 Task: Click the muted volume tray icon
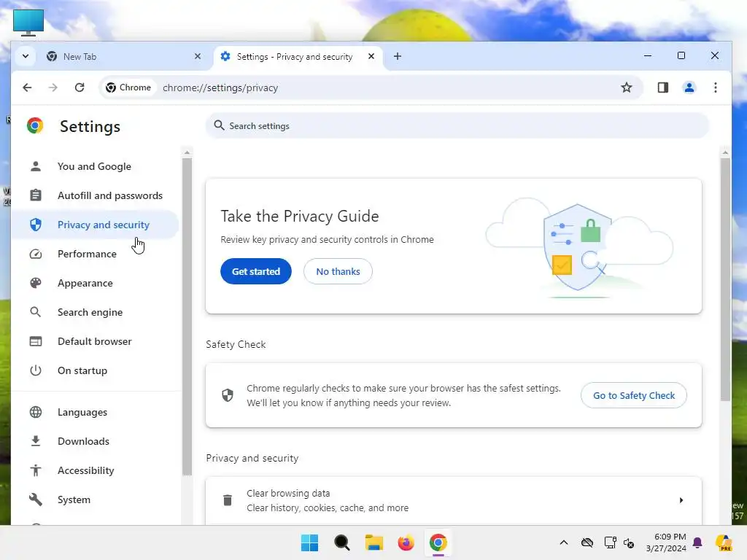point(629,542)
